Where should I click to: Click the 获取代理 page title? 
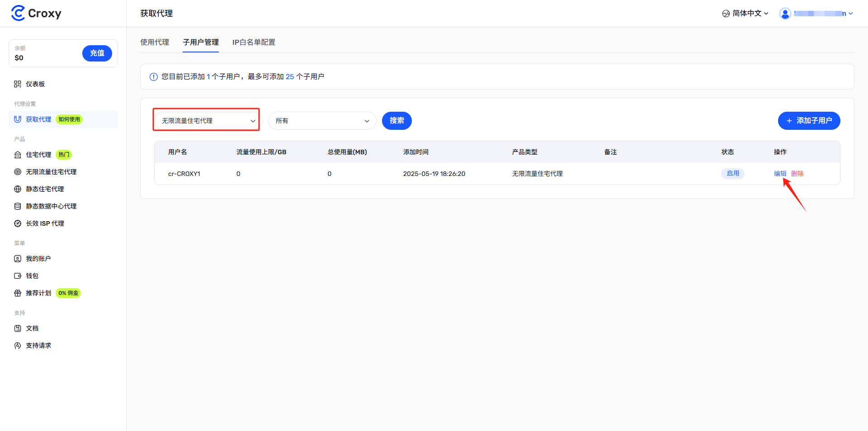click(x=156, y=14)
